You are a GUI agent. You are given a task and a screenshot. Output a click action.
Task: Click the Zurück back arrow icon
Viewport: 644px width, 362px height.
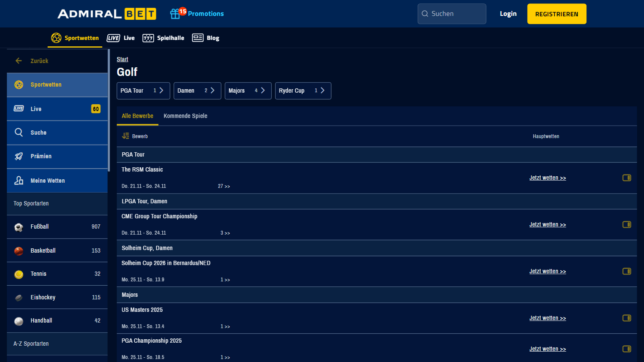(19, 61)
